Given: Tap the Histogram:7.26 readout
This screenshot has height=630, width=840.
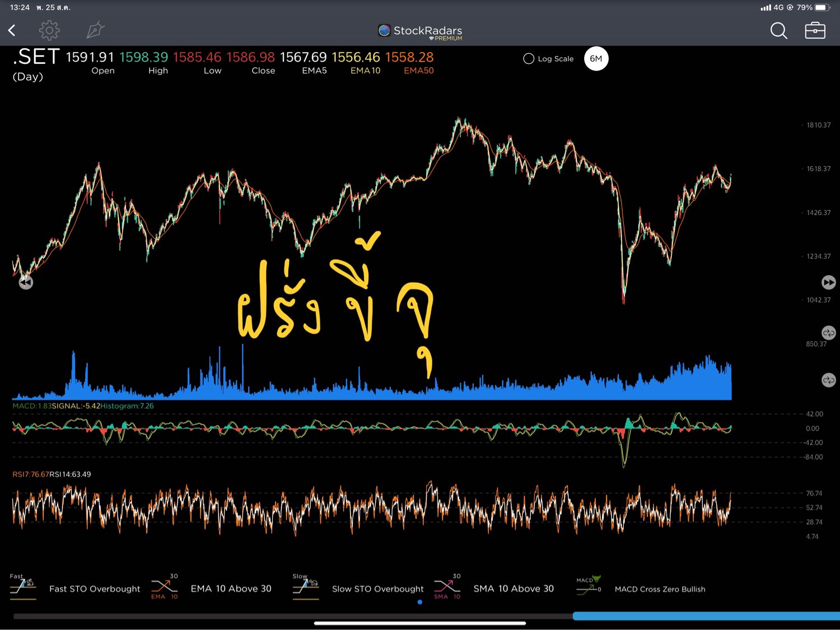Looking at the screenshot, I should [127, 406].
